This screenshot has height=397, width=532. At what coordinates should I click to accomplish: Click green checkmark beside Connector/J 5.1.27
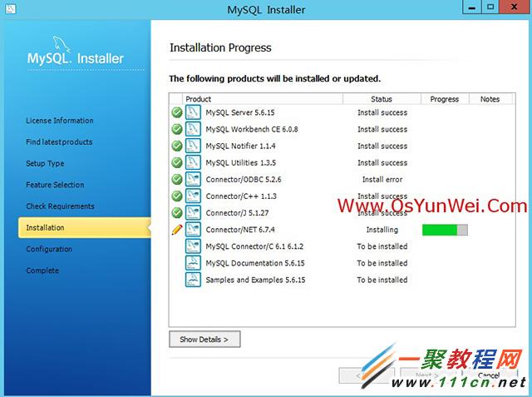point(177,213)
